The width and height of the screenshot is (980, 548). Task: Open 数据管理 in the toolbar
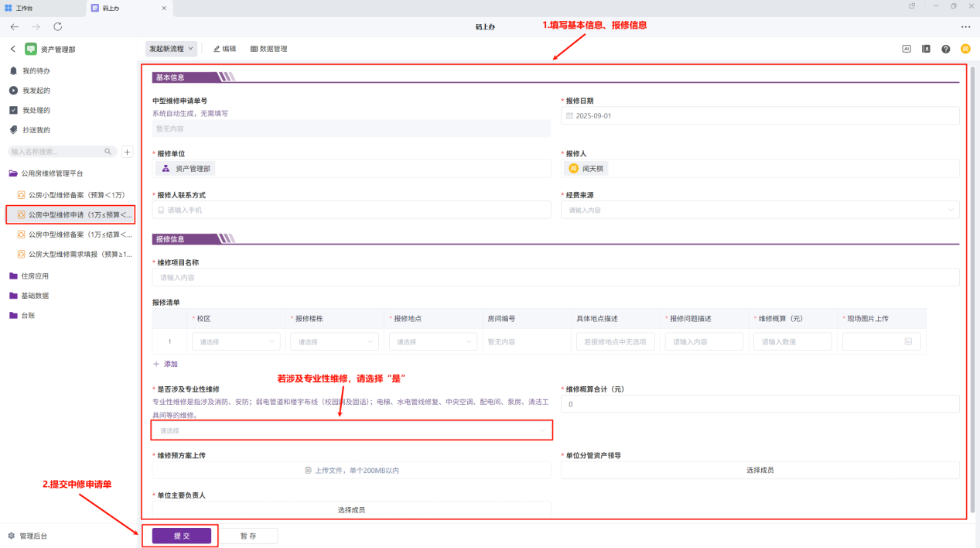268,49
